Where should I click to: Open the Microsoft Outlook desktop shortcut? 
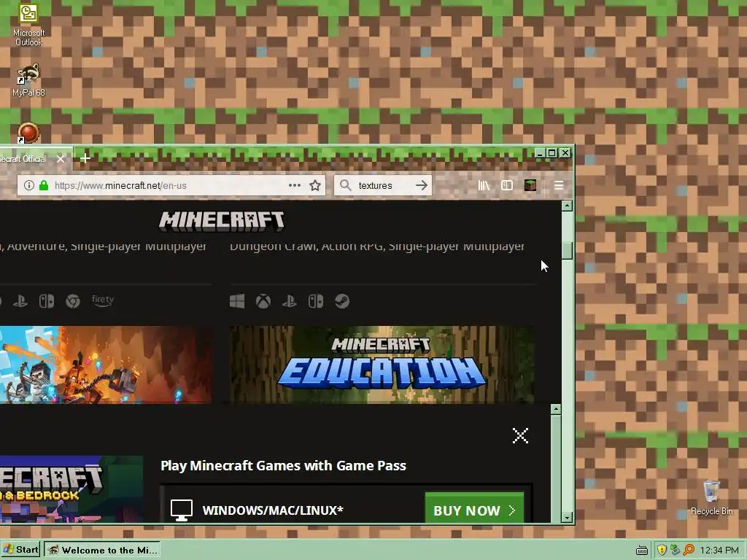pyautogui.click(x=28, y=24)
